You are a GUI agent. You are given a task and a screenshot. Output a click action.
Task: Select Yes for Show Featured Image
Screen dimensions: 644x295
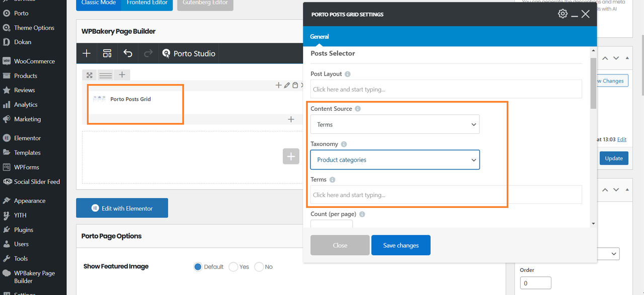click(233, 267)
